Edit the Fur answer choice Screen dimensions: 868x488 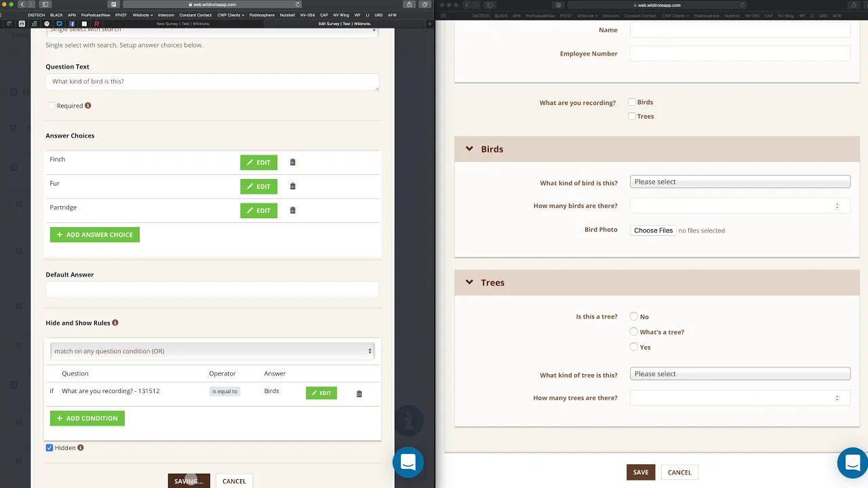pyautogui.click(x=258, y=186)
